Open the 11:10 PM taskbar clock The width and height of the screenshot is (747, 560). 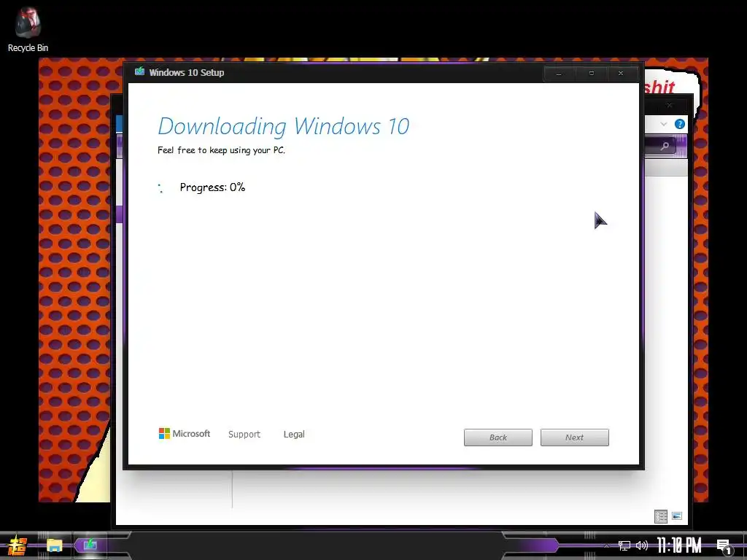[x=679, y=545]
